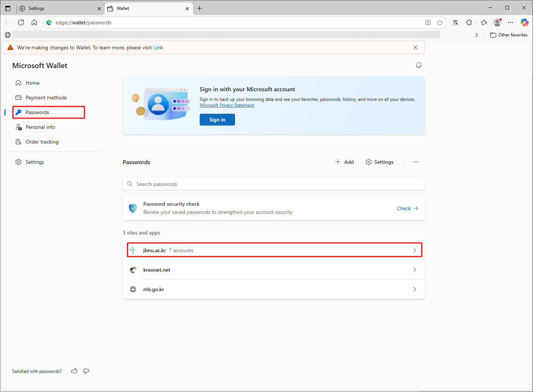This screenshot has height=392, width=533.
Task: Click the jbnu.ac.kr site favicon
Action: coord(133,250)
